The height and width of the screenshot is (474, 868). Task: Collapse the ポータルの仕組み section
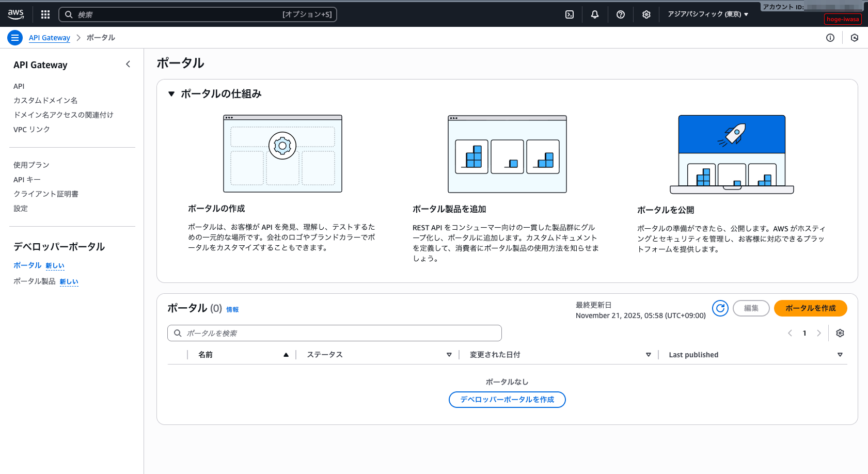pos(171,94)
